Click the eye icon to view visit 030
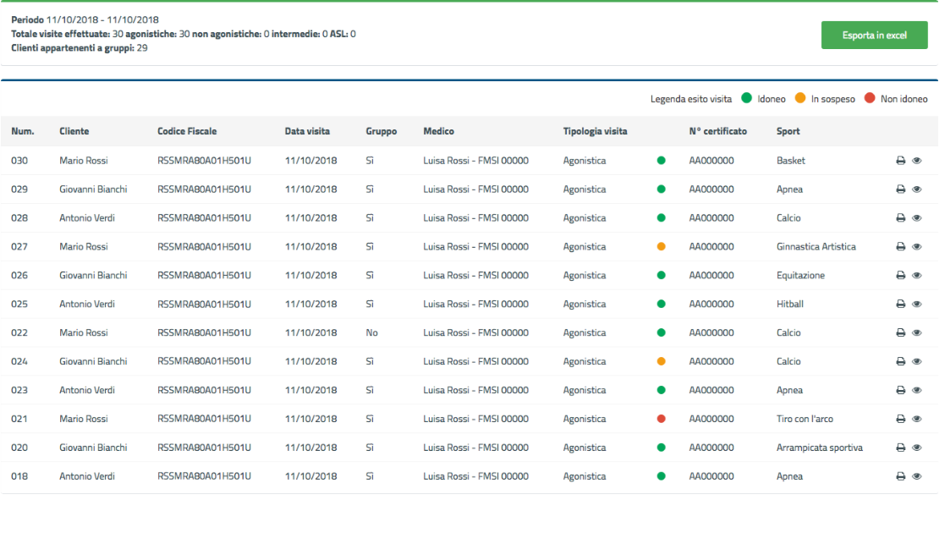 coord(917,160)
